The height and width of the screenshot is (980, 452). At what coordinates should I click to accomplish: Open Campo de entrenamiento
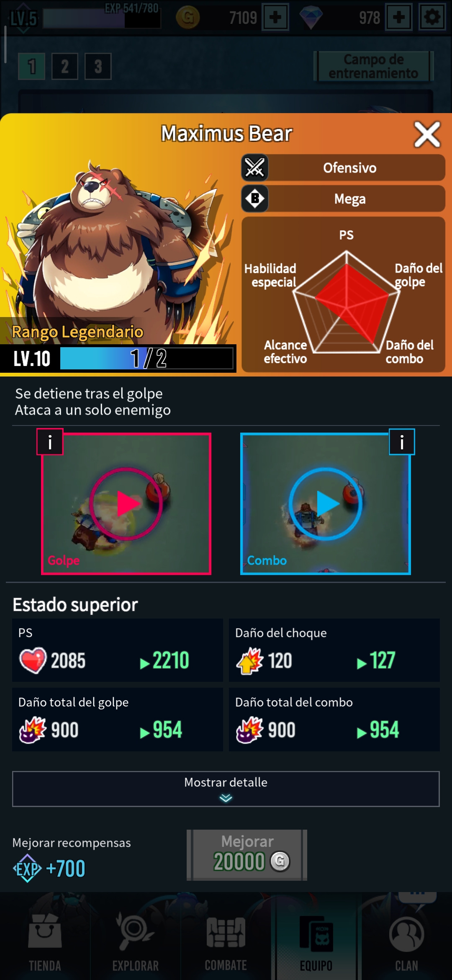pyautogui.click(x=374, y=66)
